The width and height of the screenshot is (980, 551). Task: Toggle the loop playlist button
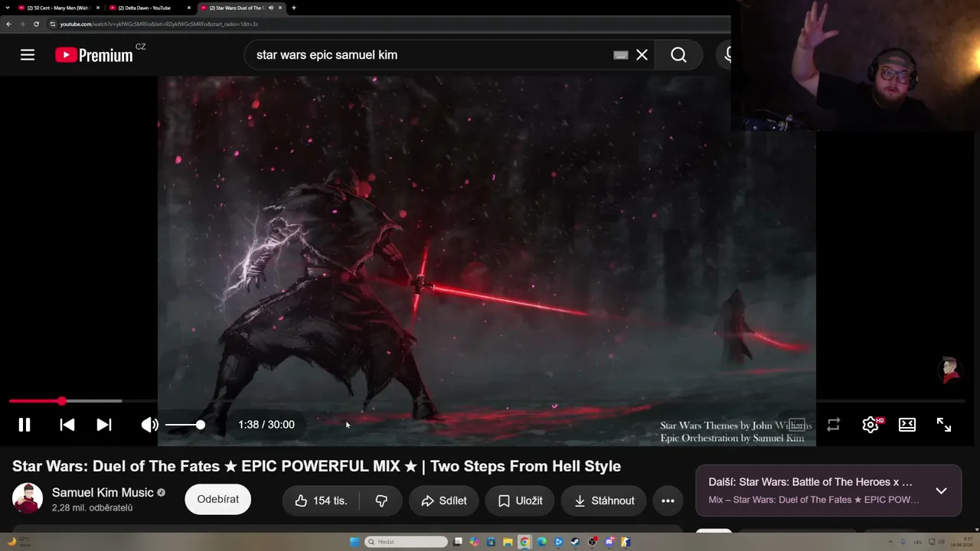pos(833,425)
